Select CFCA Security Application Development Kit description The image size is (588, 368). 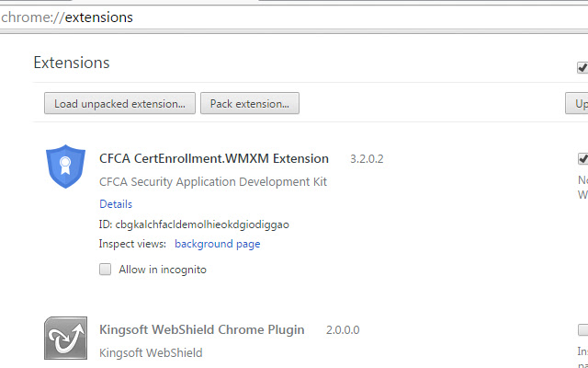point(213,182)
